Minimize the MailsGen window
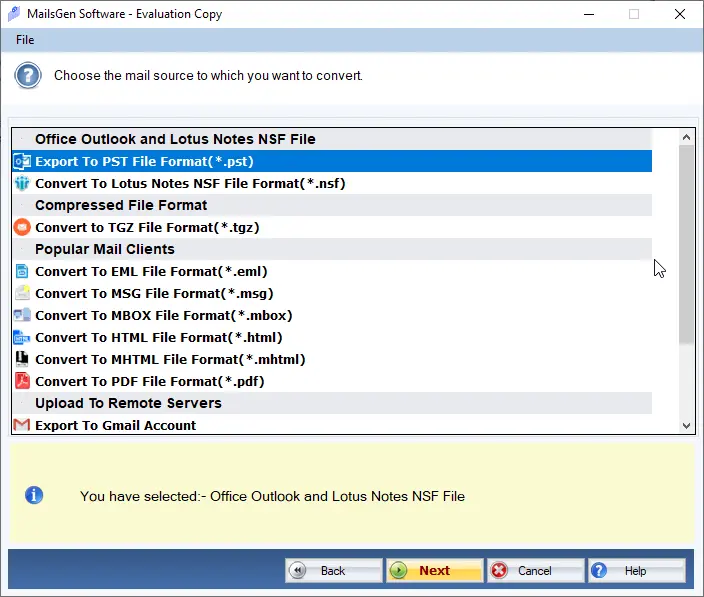704x597 pixels. (x=589, y=14)
